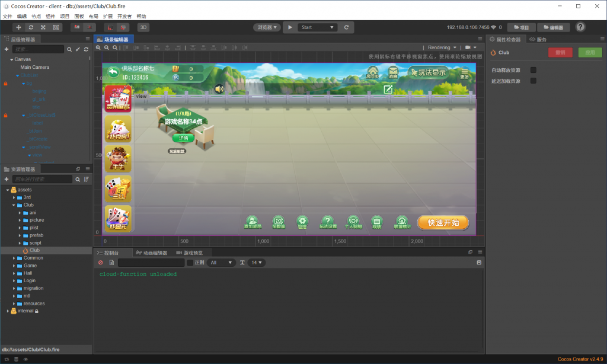Open the 节点 (Node) menu
This screenshot has width=607, height=364.
coord(36,17)
